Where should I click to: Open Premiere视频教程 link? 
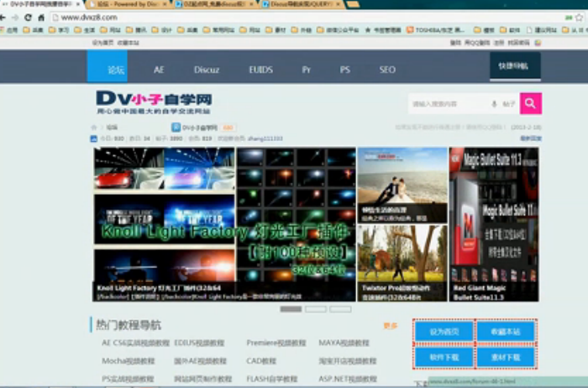[x=276, y=343]
